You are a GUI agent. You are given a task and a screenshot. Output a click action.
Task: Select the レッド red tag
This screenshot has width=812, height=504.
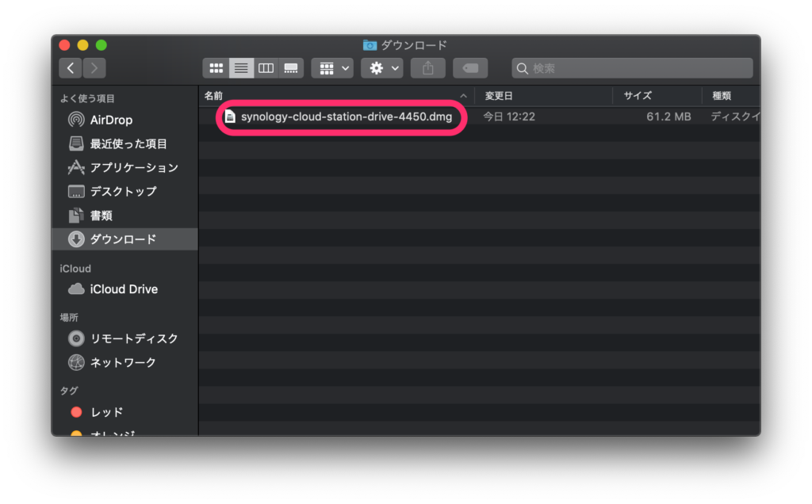click(x=106, y=412)
